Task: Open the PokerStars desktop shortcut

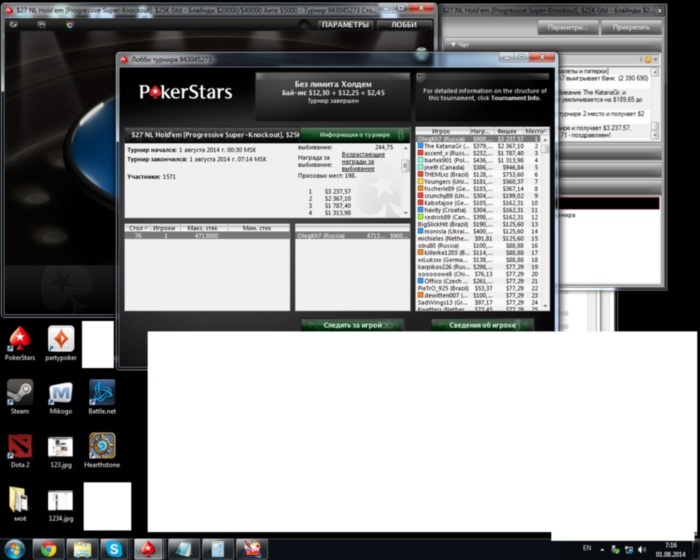Action: (x=20, y=343)
